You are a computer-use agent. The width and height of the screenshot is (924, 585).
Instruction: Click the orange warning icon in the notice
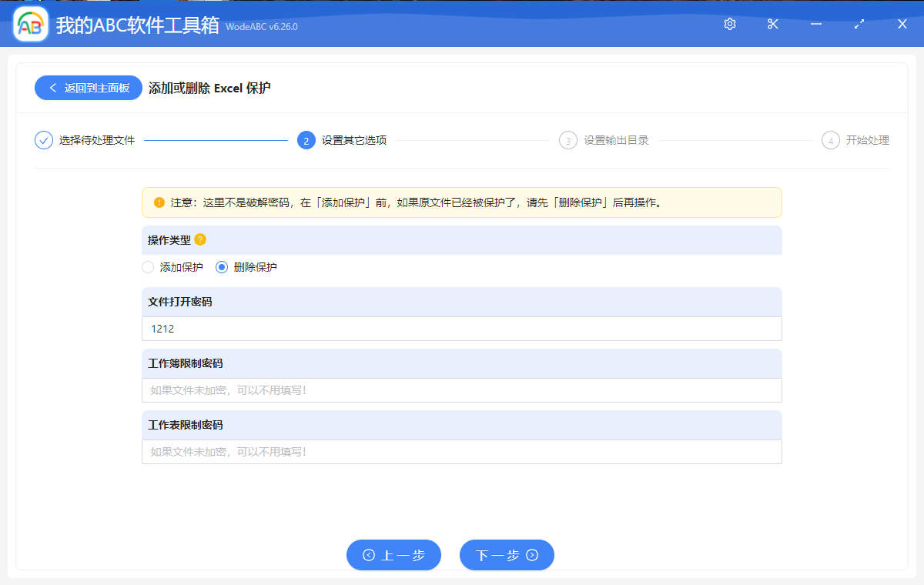(x=159, y=202)
